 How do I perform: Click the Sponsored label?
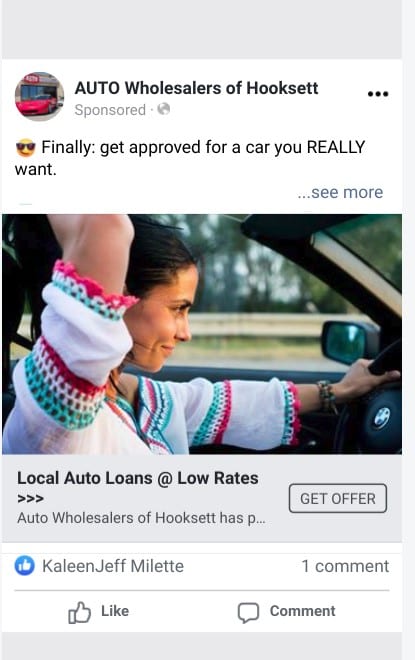point(110,110)
